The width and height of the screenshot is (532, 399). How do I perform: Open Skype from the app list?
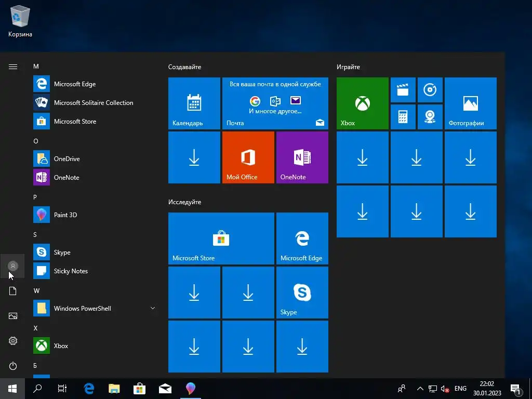coord(94,252)
